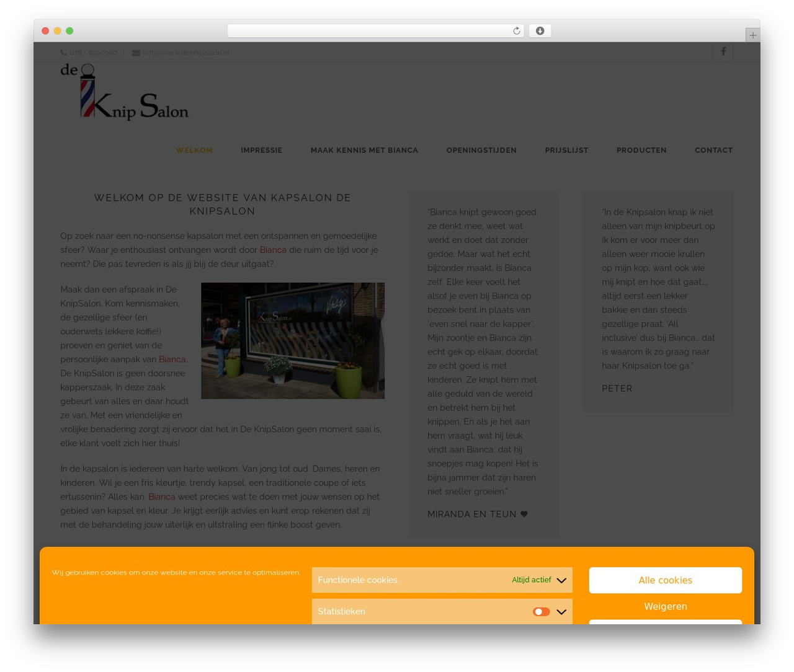The image size is (794, 672).
Task: Open the Facebook page icon
Action: [x=723, y=52]
